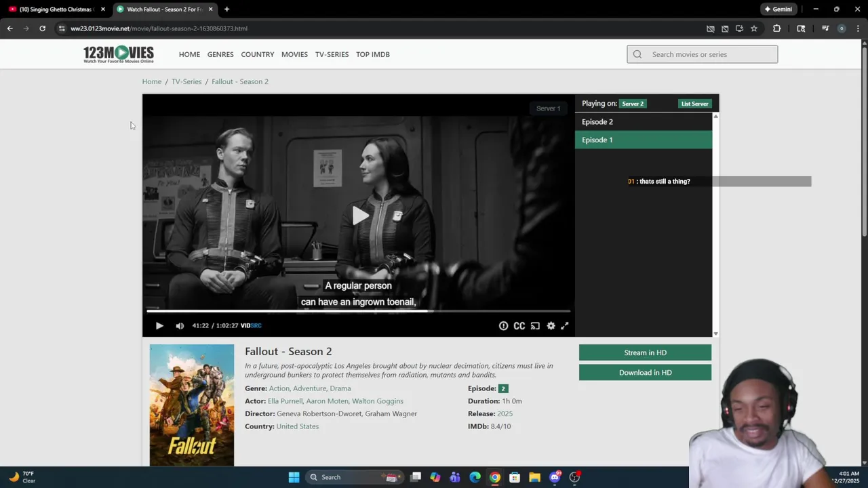Open TOP IMDB nav item
The height and width of the screenshot is (488, 868).
click(x=373, y=54)
